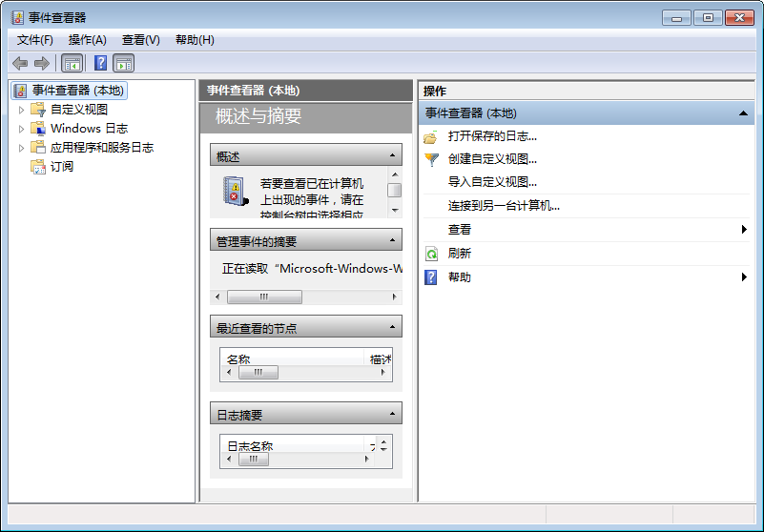Viewport: 764px width, 532px height.
Task: Toggle the show/hide console tree icon
Action: click(x=72, y=63)
